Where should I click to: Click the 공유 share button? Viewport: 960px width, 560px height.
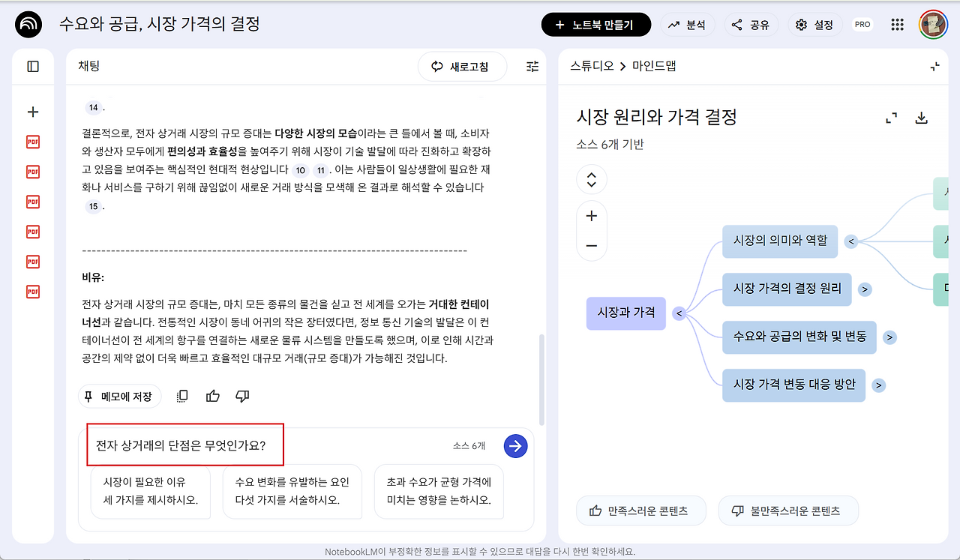click(x=751, y=25)
